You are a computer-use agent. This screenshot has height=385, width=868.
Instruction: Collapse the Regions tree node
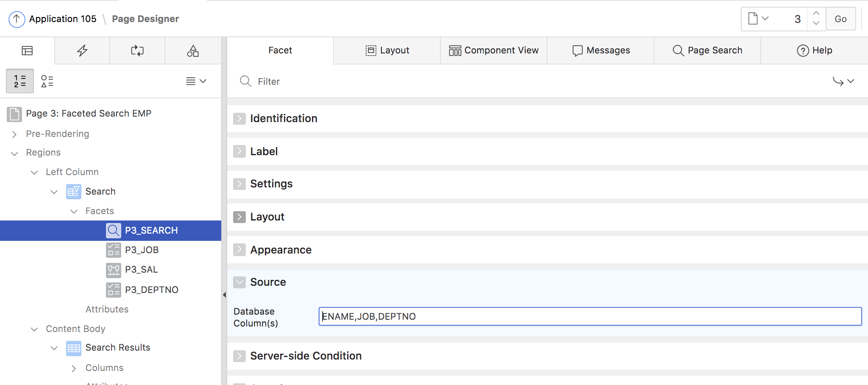tap(14, 153)
